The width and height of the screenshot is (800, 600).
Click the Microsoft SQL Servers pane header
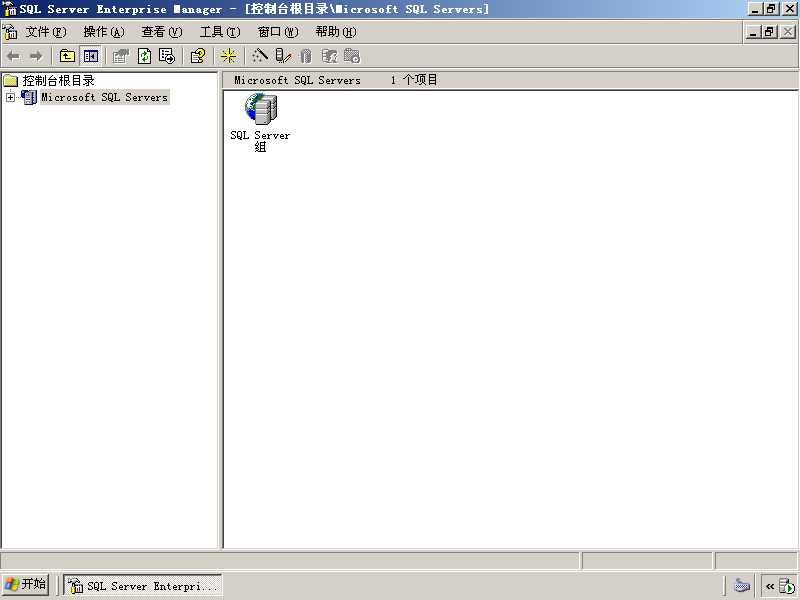[x=297, y=80]
